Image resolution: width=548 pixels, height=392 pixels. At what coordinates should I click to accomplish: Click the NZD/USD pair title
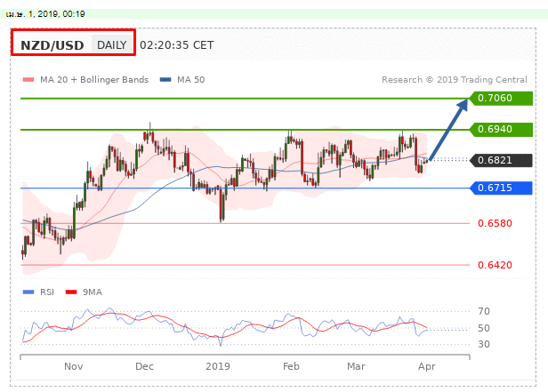click(52, 45)
